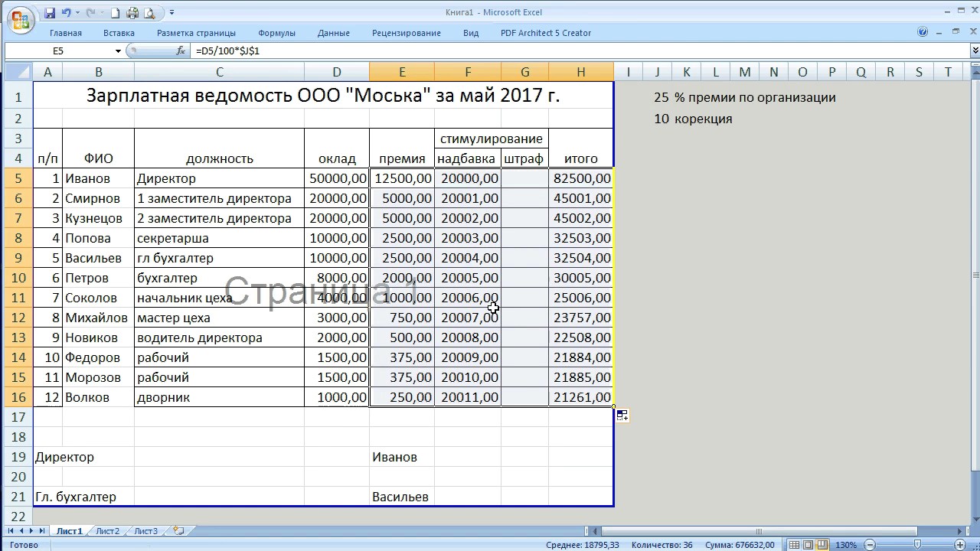This screenshot has width=980, height=551.
Task: Click the insert new worksheet icon
Action: [x=178, y=530]
